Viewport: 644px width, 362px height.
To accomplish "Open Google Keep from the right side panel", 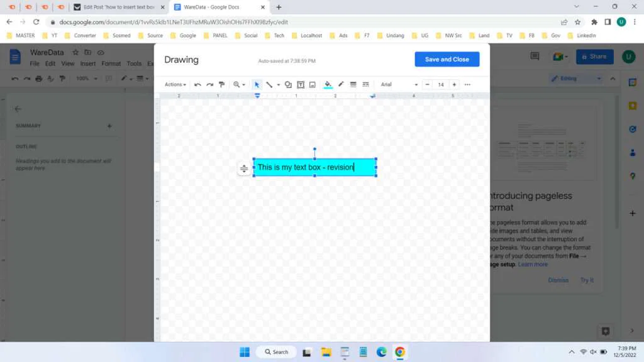I will (x=633, y=105).
